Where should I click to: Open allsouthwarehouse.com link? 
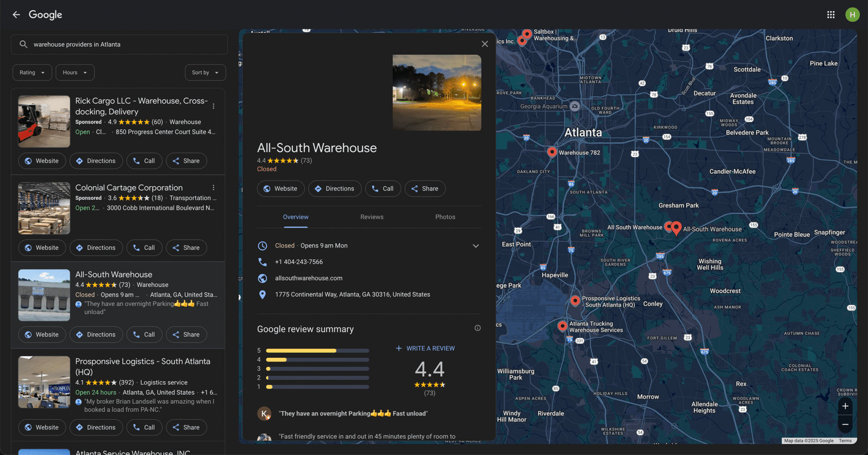tap(309, 279)
